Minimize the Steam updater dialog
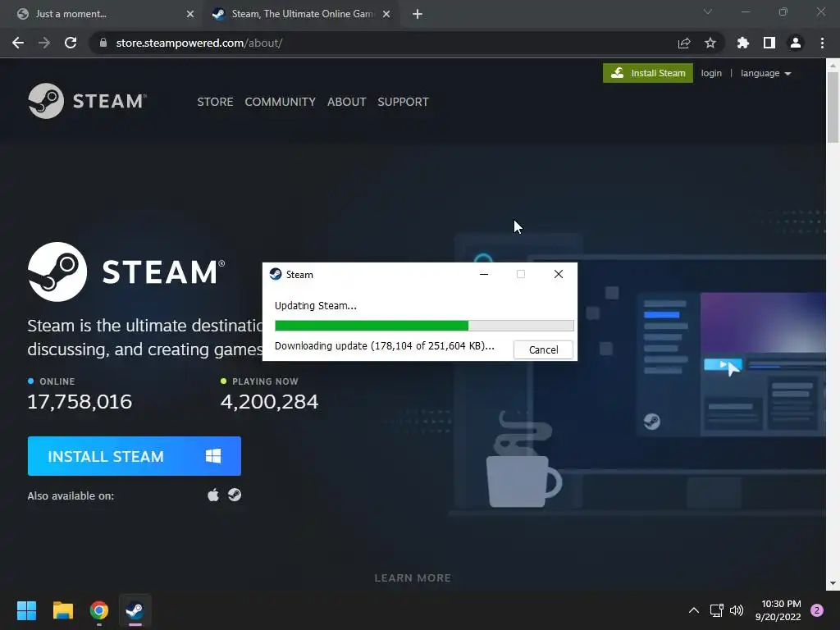This screenshot has width=840, height=630. 484,274
